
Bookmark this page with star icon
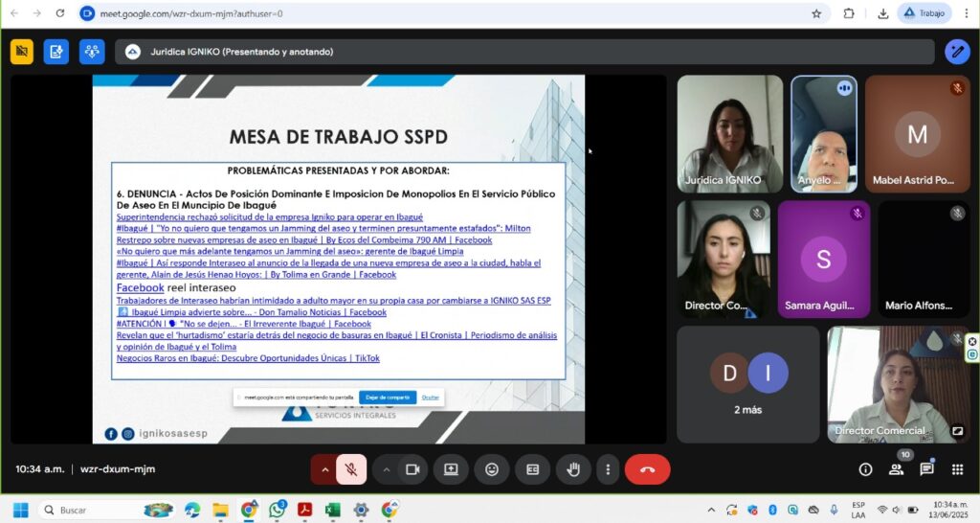pyautogui.click(x=816, y=13)
